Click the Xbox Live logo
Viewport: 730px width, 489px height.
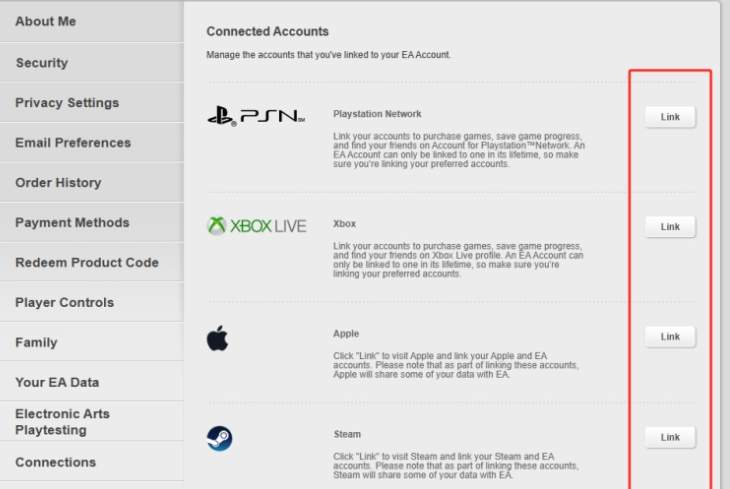pyautogui.click(x=257, y=226)
